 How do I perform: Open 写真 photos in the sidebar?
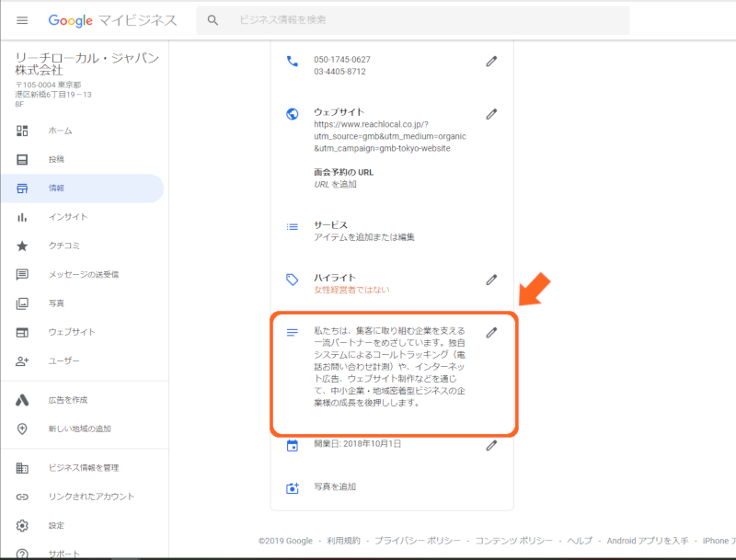pos(82,303)
